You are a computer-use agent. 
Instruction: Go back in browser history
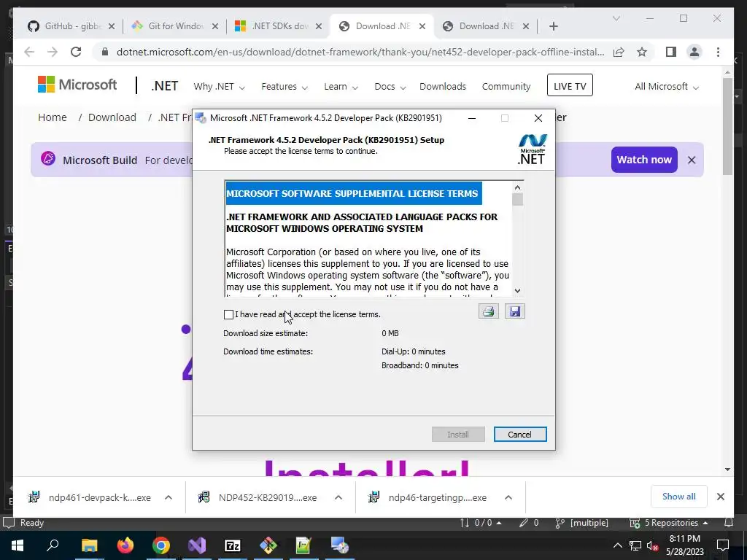(29, 52)
